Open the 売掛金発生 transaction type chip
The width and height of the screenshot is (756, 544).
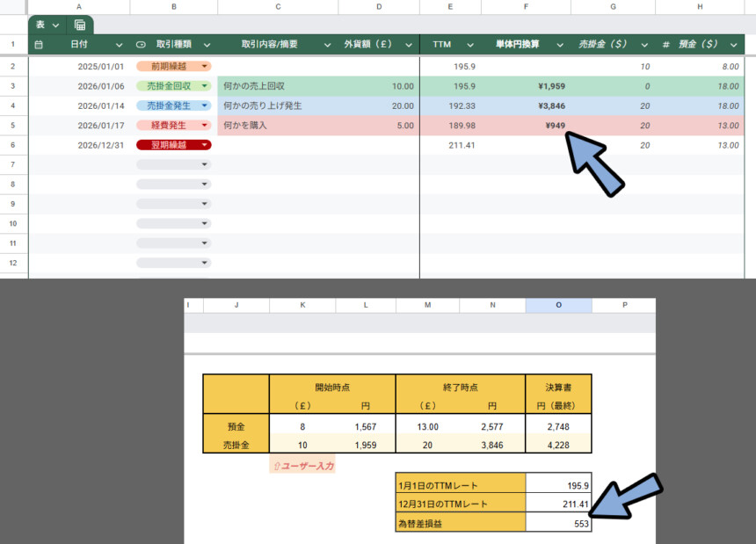[173, 105]
